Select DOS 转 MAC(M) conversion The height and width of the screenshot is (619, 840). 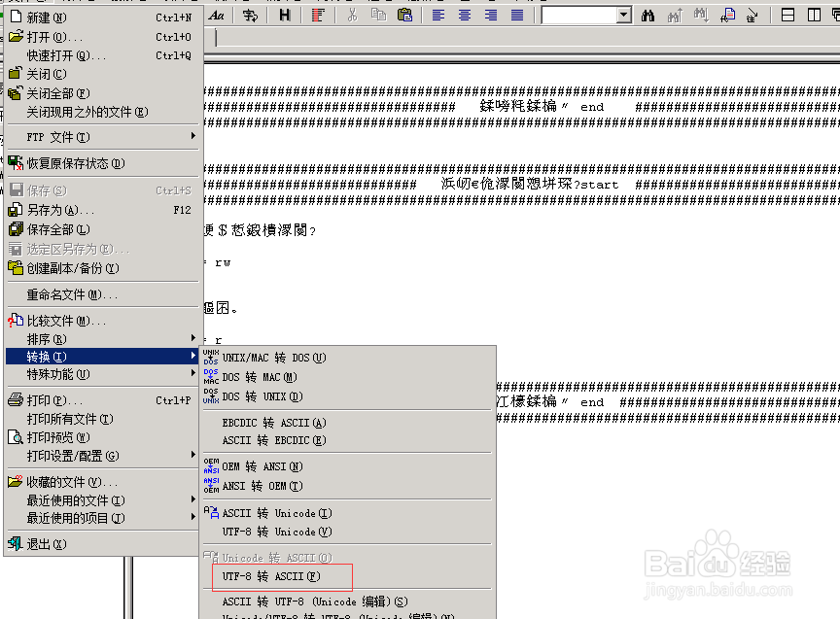tap(347, 377)
